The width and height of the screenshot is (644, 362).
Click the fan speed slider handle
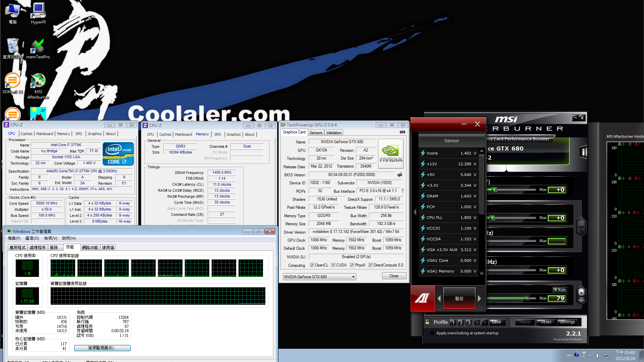[527, 298]
